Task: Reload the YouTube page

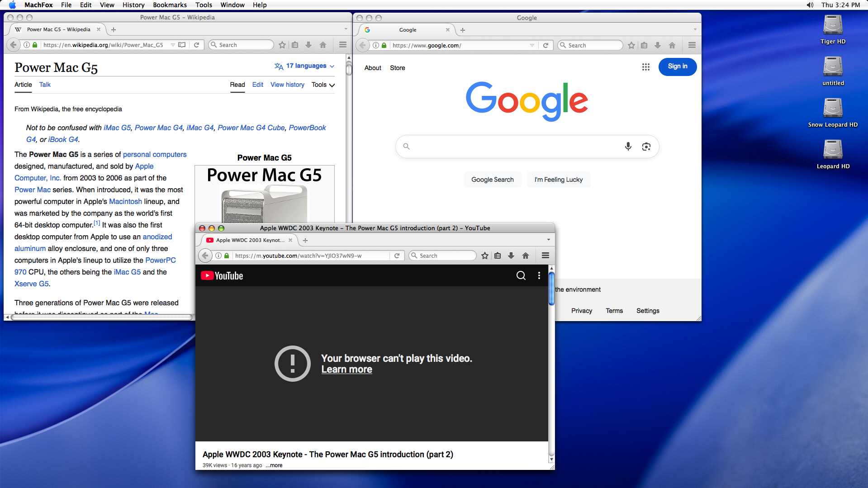Action: click(x=397, y=256)
